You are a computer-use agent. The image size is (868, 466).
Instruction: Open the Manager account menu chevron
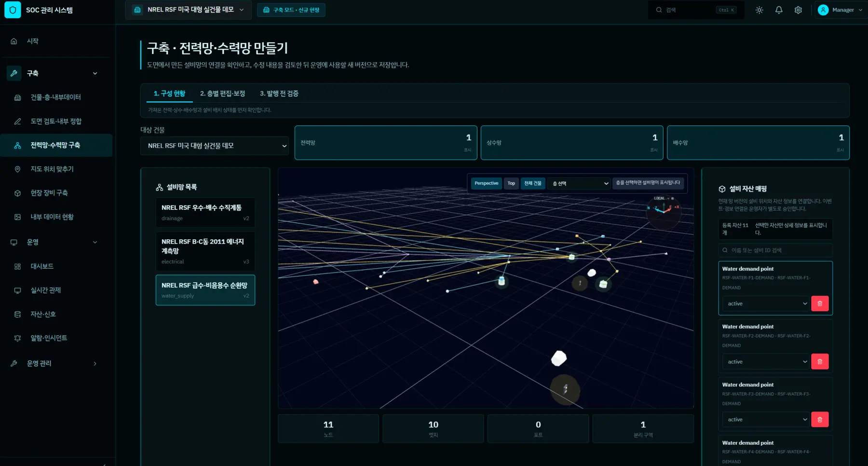861,10
